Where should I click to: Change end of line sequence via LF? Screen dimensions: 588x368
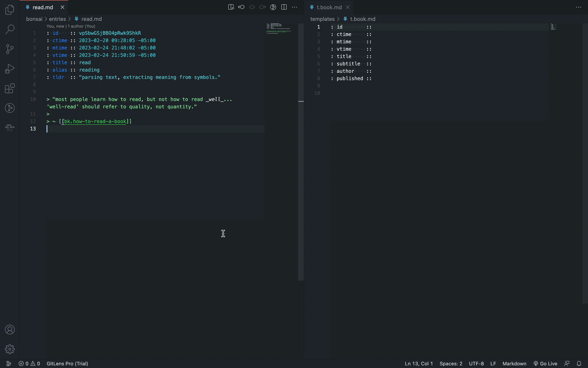click(x=493, y=364)
